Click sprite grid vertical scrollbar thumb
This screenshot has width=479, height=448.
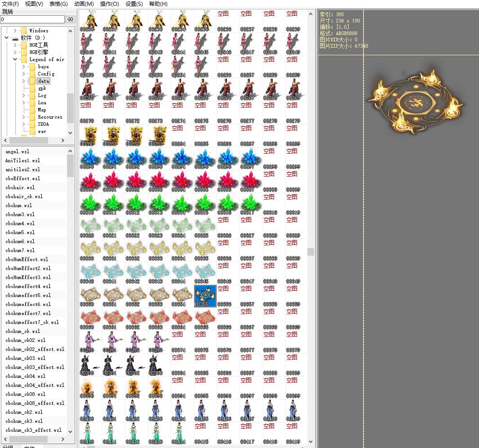[x=310, y=252]
